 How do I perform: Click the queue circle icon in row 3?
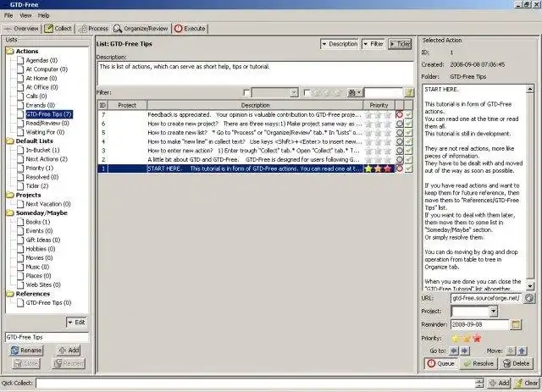399,151
